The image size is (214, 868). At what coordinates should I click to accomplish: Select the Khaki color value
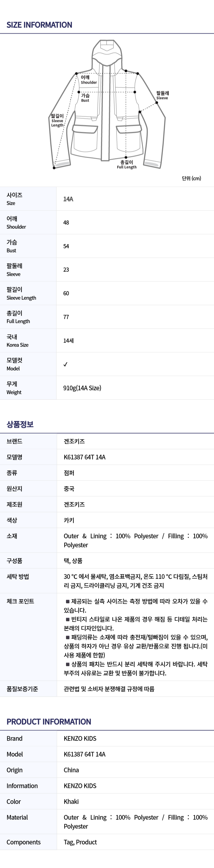(x=71, y=801)
